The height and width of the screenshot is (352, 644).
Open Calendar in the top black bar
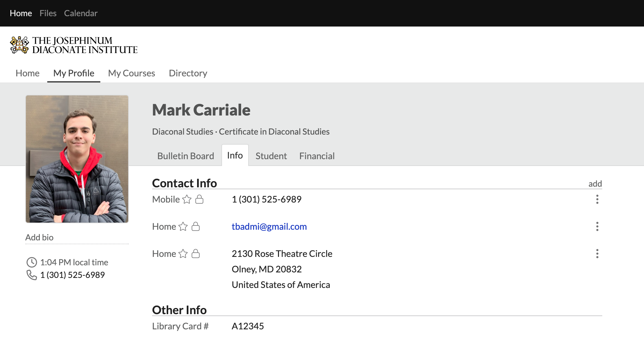(81, 13)
